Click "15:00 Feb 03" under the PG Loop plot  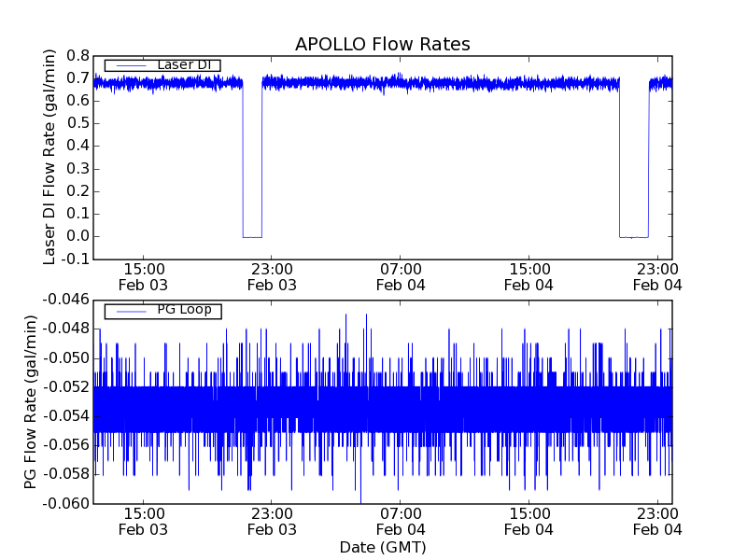(144, 522)
